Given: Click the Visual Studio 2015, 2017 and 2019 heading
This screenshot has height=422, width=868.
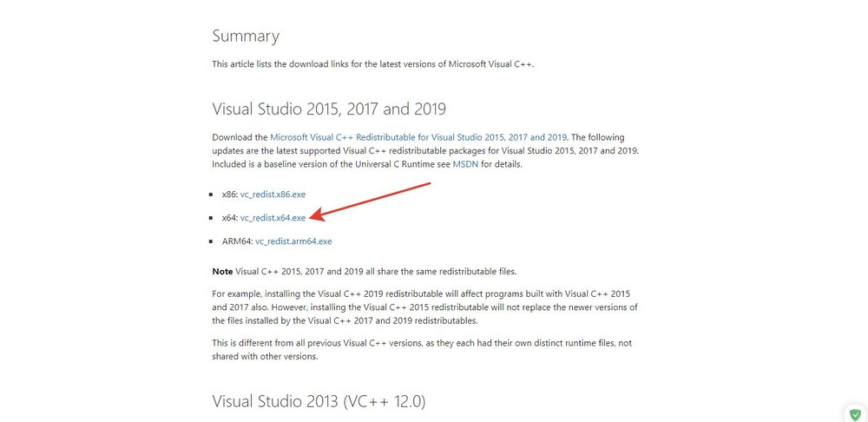Looking at the screenshot, I should [329, 109].
